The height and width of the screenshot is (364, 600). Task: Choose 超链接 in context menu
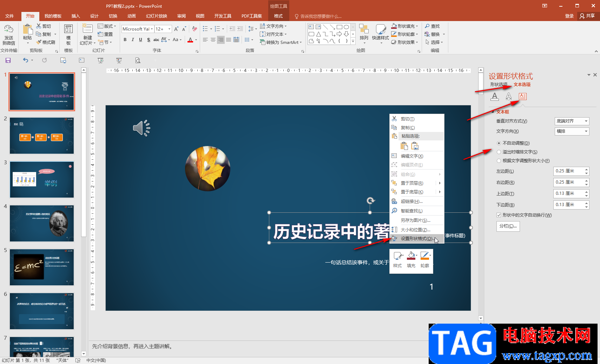[417, 201]
